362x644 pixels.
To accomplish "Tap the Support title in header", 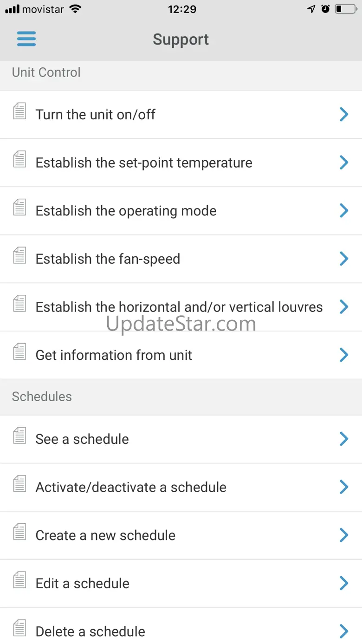I will [181, 39].
